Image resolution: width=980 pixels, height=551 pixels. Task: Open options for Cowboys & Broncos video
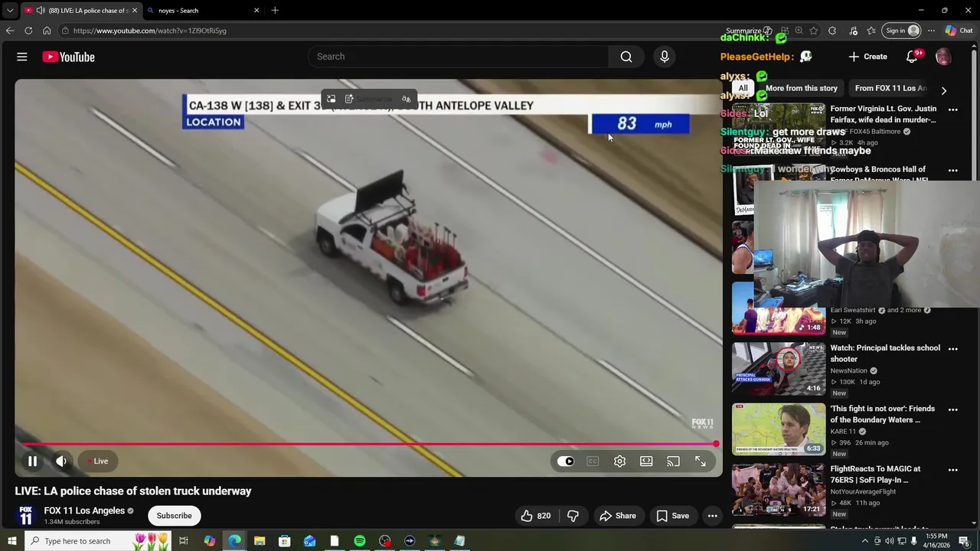(x=952, y=170)
